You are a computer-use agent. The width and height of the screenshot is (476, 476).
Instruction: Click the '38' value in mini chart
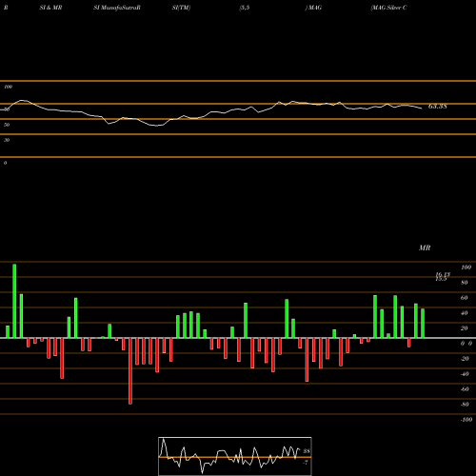(307, 451)
